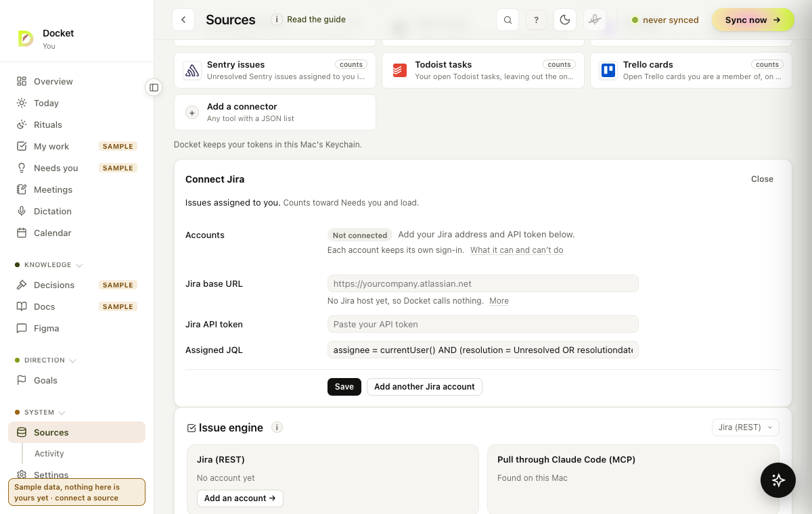Go back with the chevron button
Image resolution: width=812 pixels, height=514 pixels.
[183, 20]
